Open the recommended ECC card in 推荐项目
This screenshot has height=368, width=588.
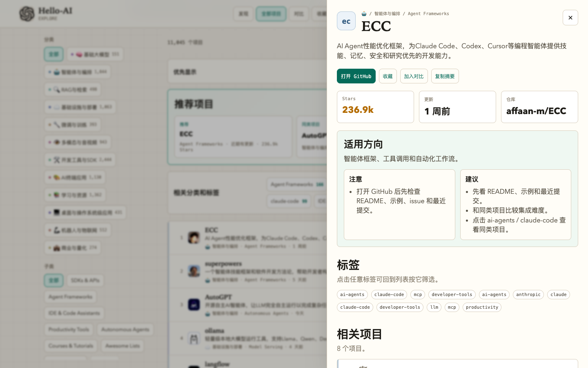tap(233, 137)
